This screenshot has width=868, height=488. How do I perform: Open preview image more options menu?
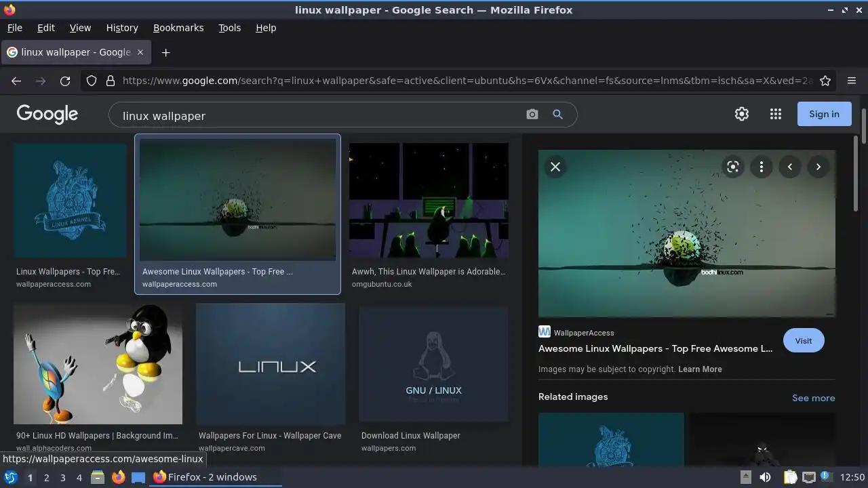click(762, 167)
